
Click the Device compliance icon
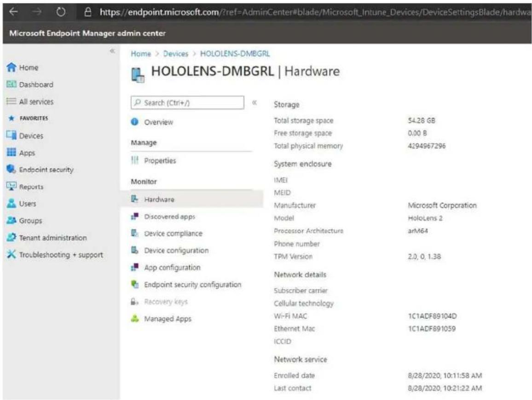coord(135,233)
